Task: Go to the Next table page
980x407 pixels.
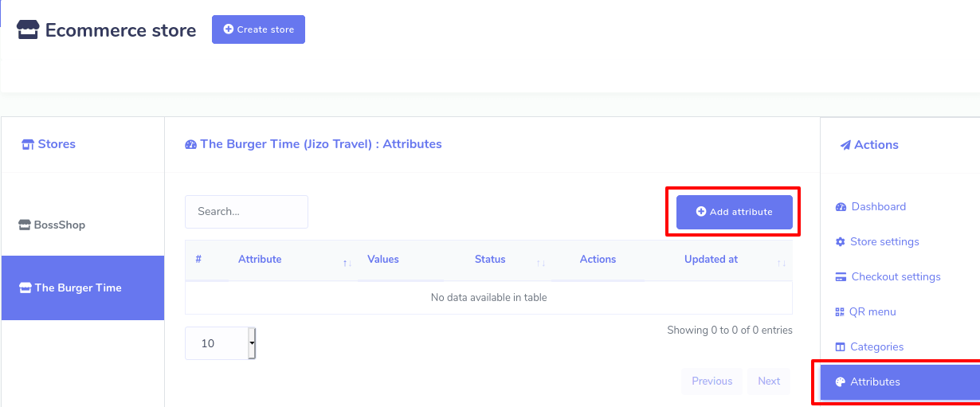Action: (769, 382)
